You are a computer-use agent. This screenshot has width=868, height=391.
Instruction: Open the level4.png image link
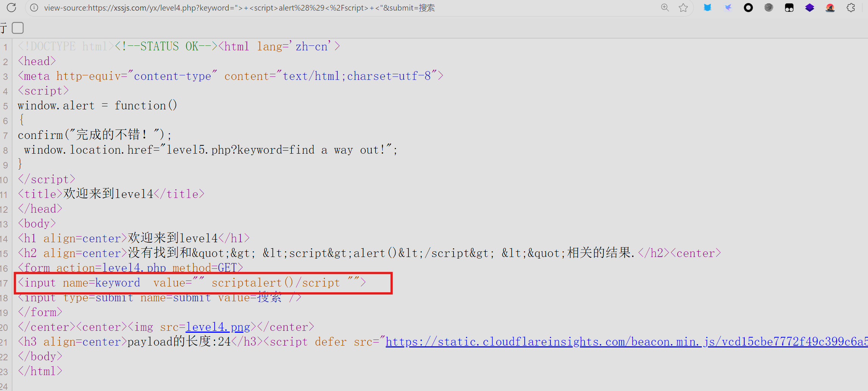click(218, 327)
